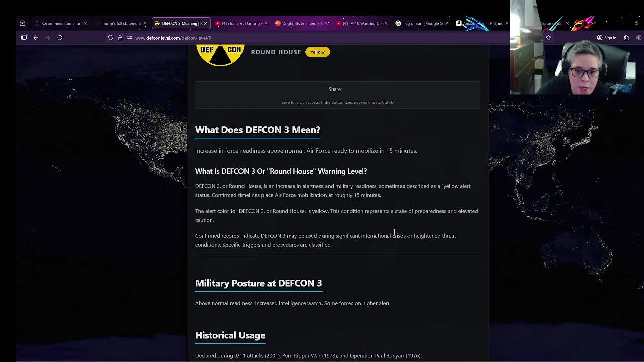644x362 pixels.
Task: Open the extensions puzzle icon
Action: [x=626, y=38]
